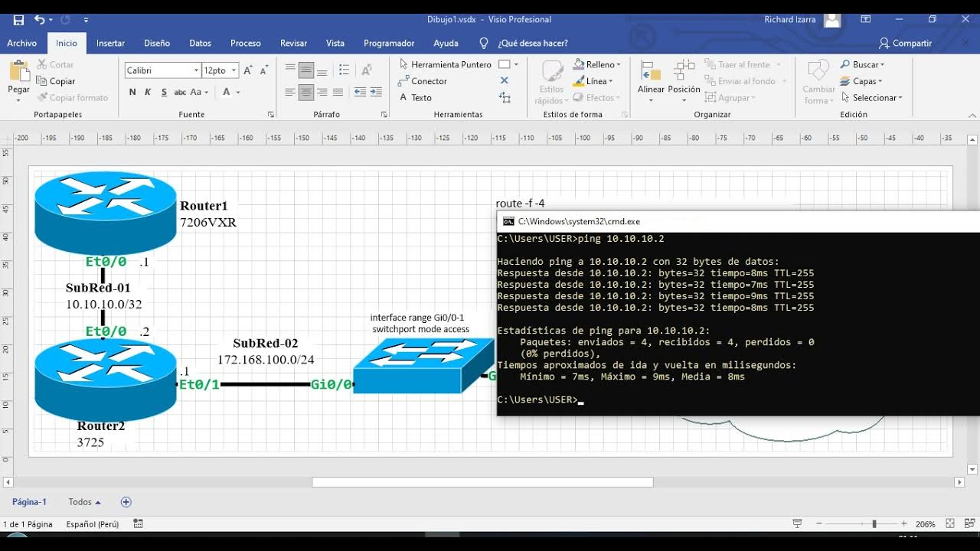
Task: Decrease font size with the shrink icon
Action: [x=264, y=70]
